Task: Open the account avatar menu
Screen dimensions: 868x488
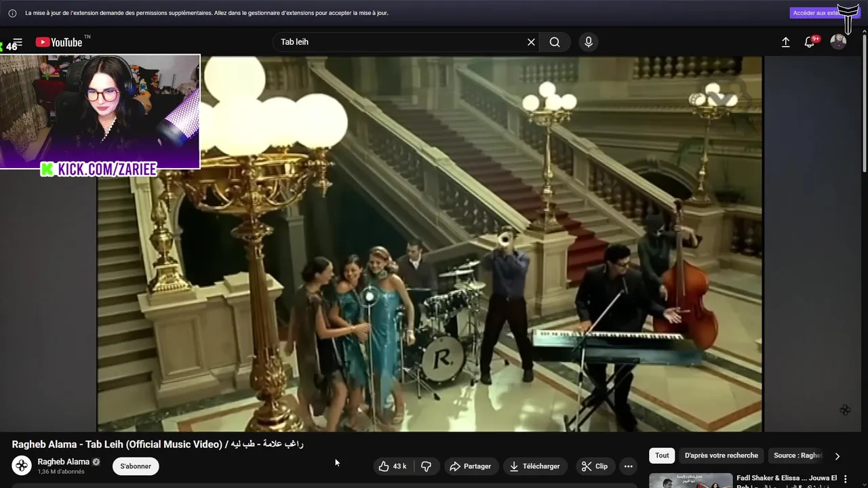Action: pos(838,42)
